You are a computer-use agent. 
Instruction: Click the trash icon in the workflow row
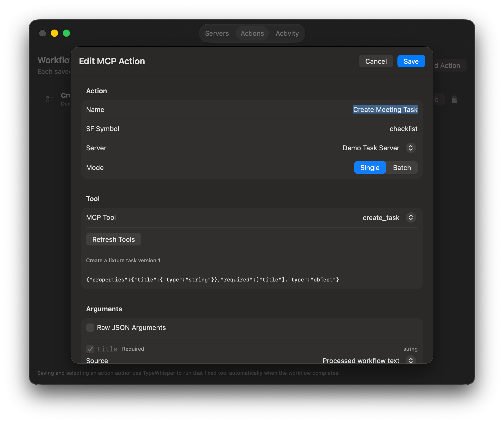pyautogui.click(x=454, y=99)
